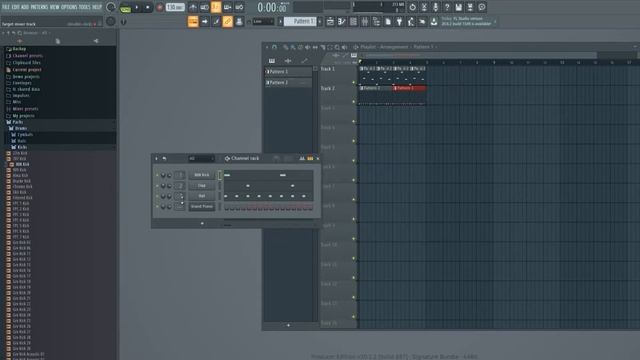Toggle the auto-scroll arrow icon
Viewport: 640px width, 360px height.
tap(204, 22)
